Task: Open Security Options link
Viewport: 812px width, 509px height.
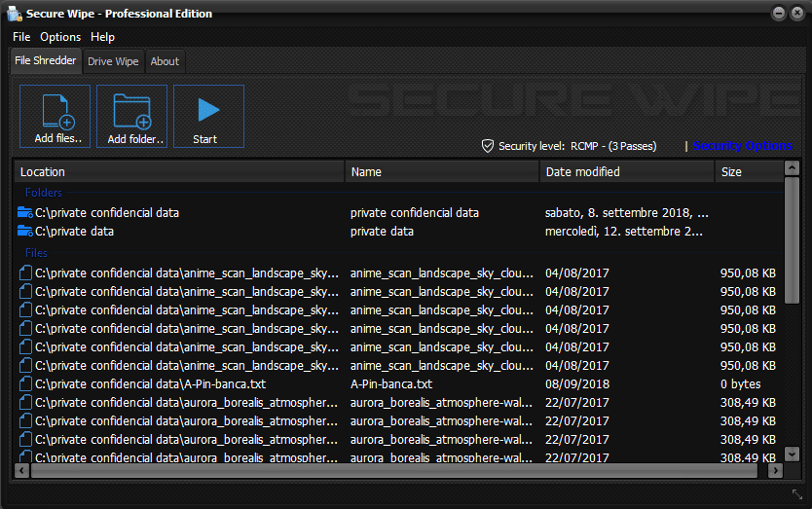Action: click(x=742, y=146)
